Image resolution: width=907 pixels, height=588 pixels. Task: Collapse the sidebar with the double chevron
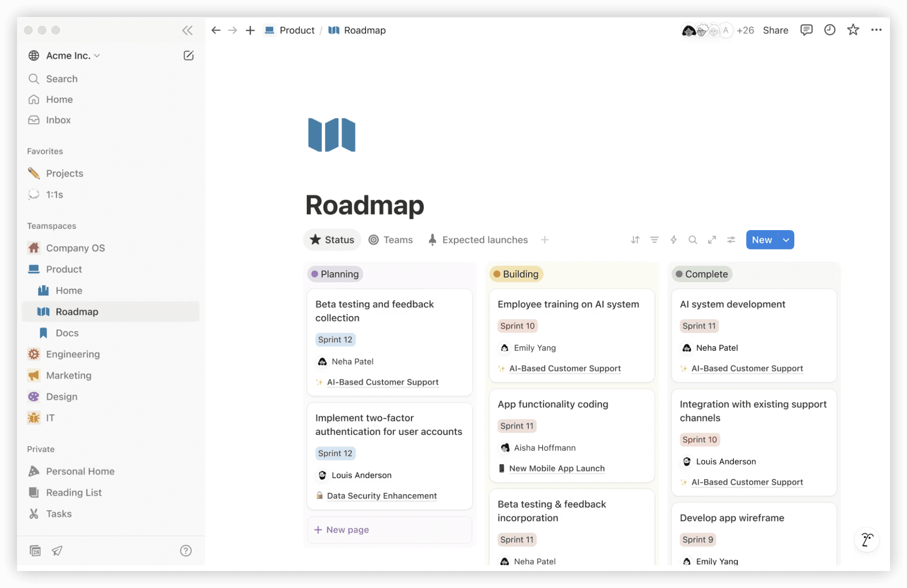click(x=187, y=30)
